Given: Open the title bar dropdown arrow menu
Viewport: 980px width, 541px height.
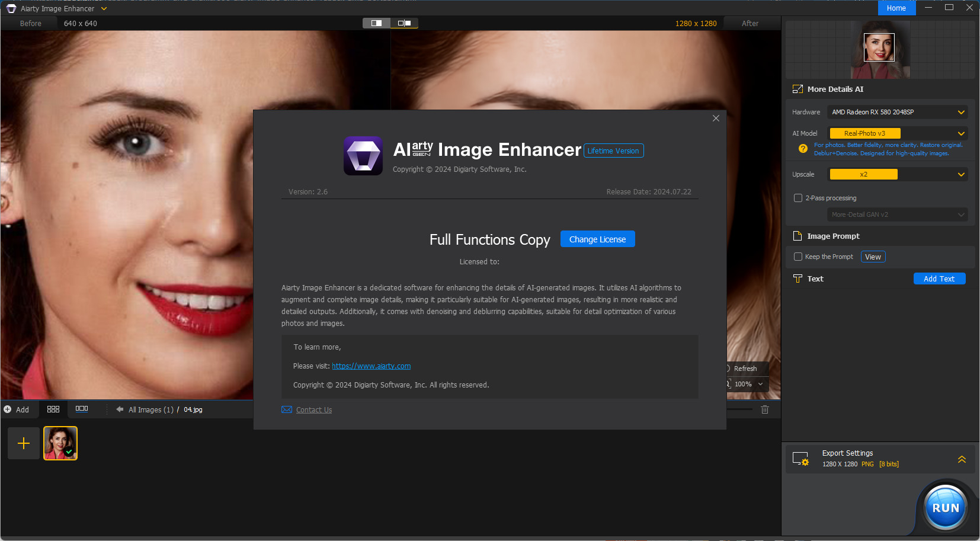Looking at the screenshot, I should [104, 9].
